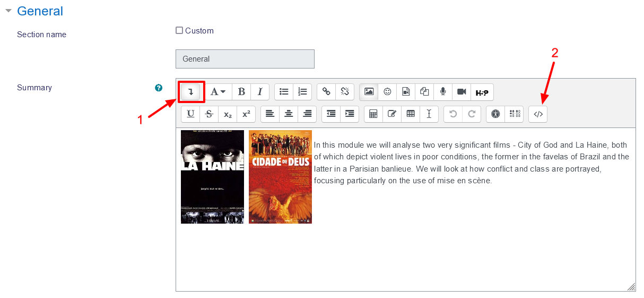
Task: Select the Cidade de Deus poster image
Action: (280, 176)
